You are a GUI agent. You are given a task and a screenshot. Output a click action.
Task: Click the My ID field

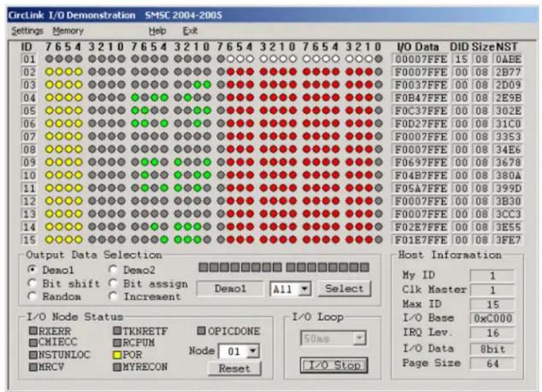(x=492, y=275)
